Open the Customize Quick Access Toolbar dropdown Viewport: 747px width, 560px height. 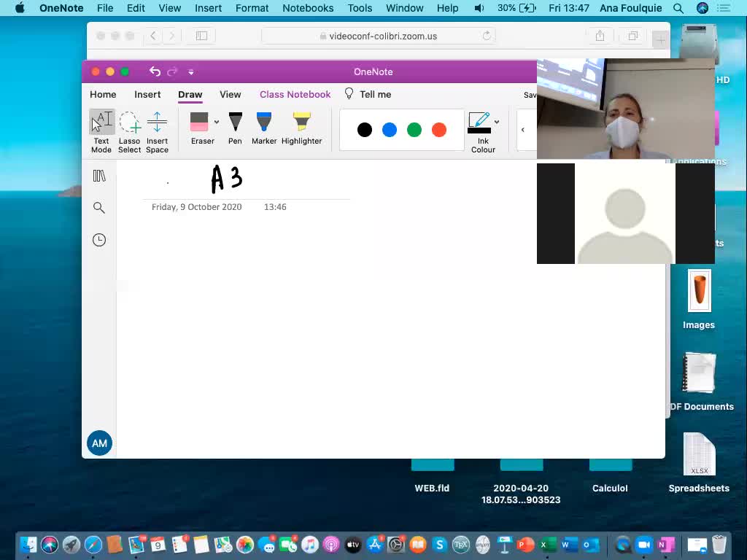[190, 72]
